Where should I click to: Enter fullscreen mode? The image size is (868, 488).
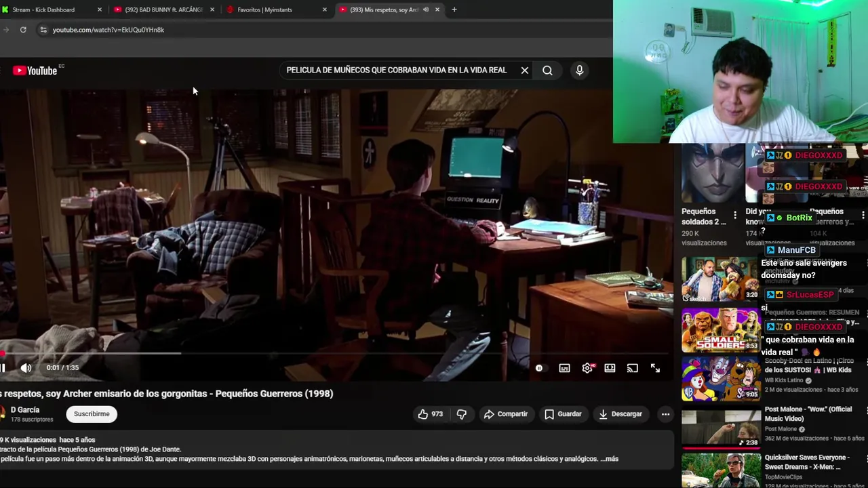click(x=655, y=368)
